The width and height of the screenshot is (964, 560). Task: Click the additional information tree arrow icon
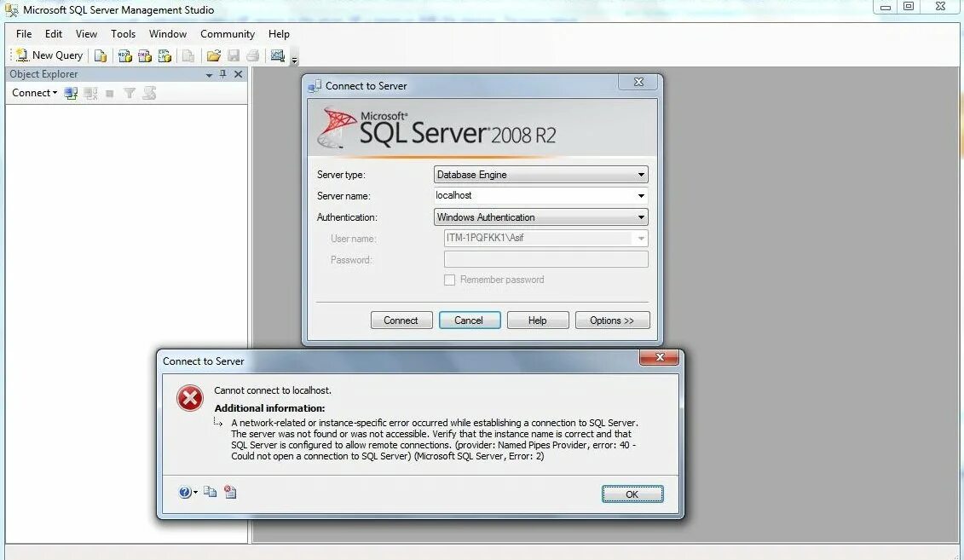click(x=218, y=422)
